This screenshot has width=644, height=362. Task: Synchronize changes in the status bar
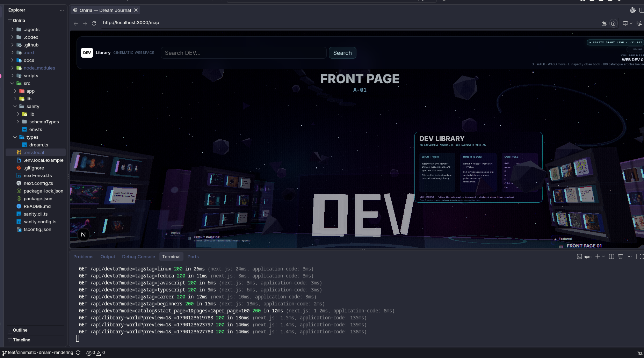click(78, 353)
